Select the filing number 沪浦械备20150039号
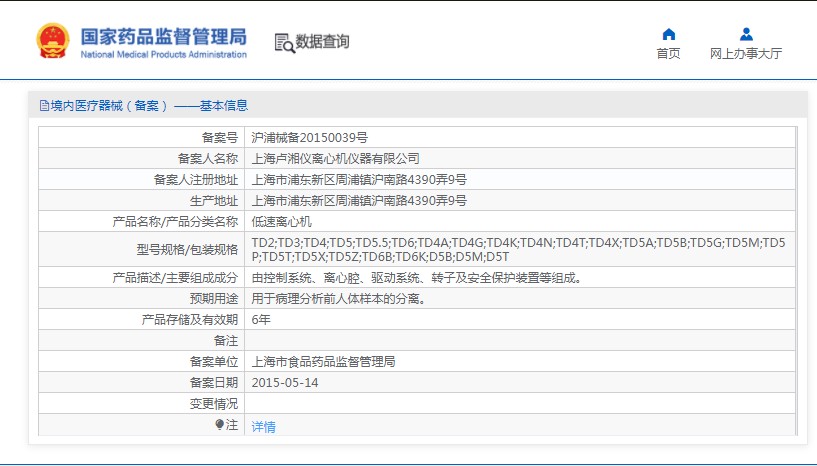Viewport: 817px width, 466px height. [310, 138]
